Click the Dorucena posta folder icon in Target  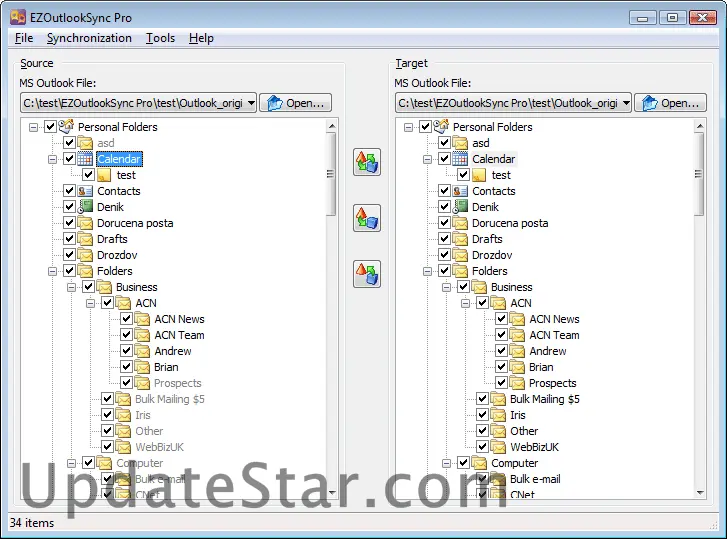[x=460, y=223]
